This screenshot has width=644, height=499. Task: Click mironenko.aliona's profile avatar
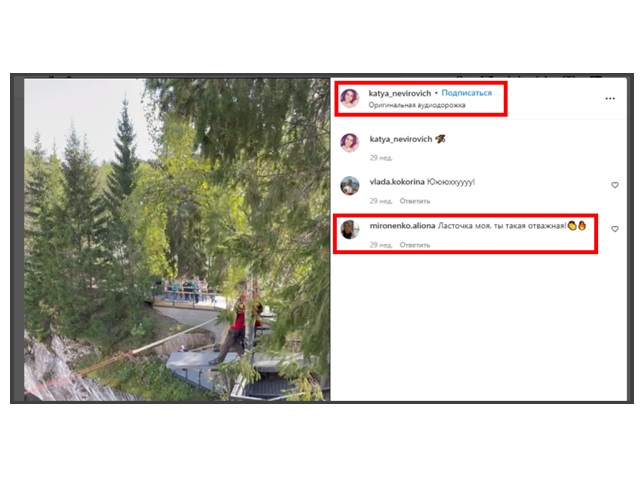(350, 230)
